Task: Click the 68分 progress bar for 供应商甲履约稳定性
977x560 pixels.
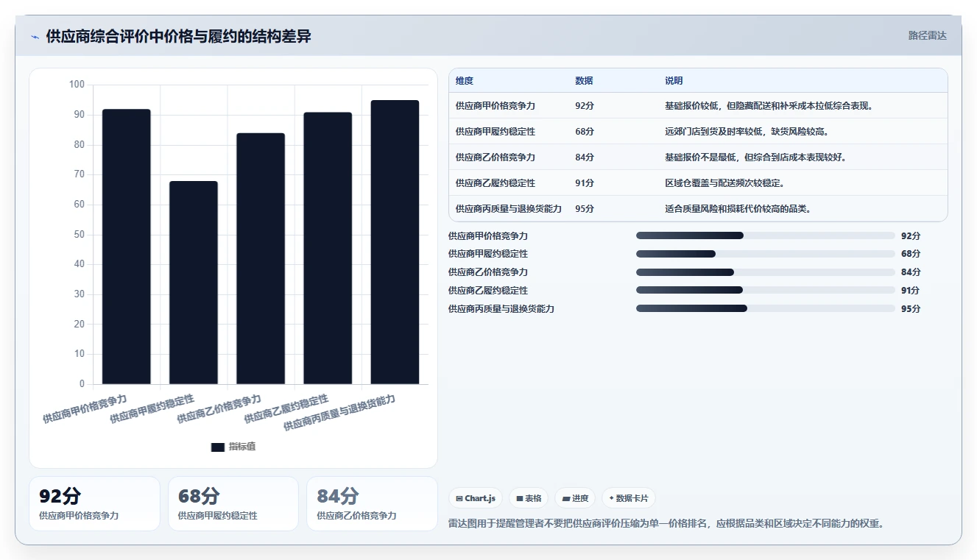Action: coord(766,254)
